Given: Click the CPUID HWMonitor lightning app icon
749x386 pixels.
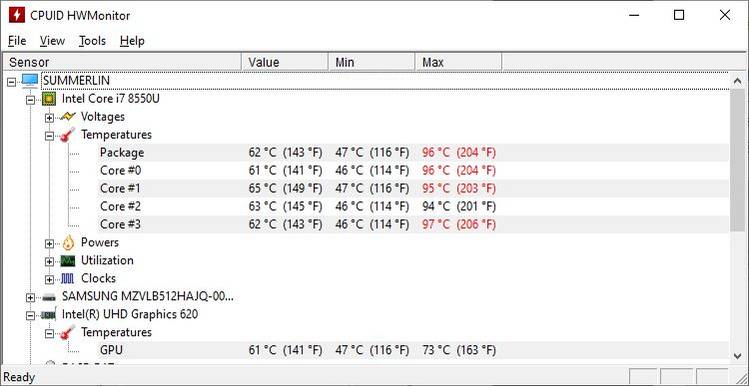Looking at the screenshot, I should pyautogui.click(x=16, y=15).
